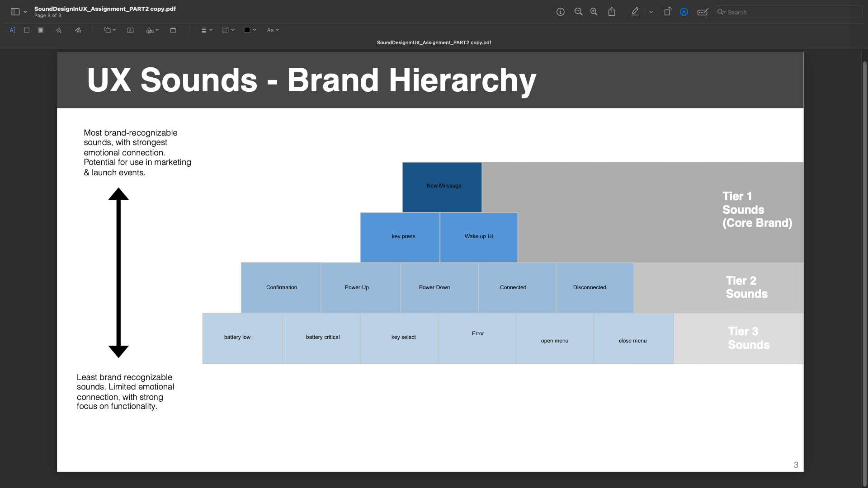Image resolution: width=868 pixels, height=488 pixels.
Task: Open the Shape Style line thickness menu
Action: (x=207, y=30)
